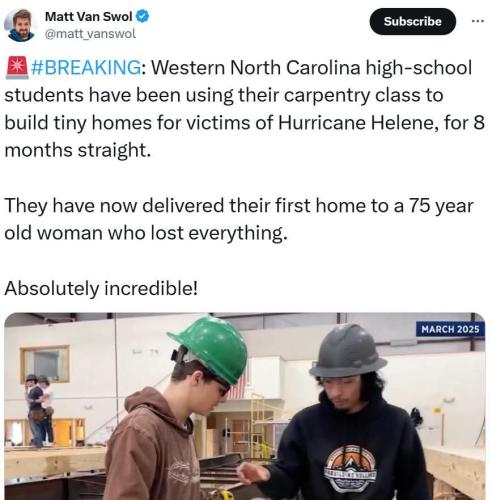Image resolution: width=492 pixels, height=500 pixels.
Task: Click the red siren emoji icon
Action: click(x=17, y=67)
